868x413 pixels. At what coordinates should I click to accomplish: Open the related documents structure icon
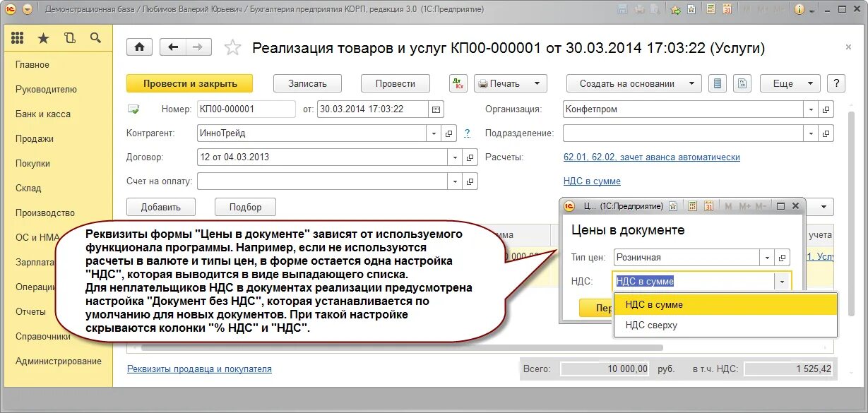tap(718, 83)
